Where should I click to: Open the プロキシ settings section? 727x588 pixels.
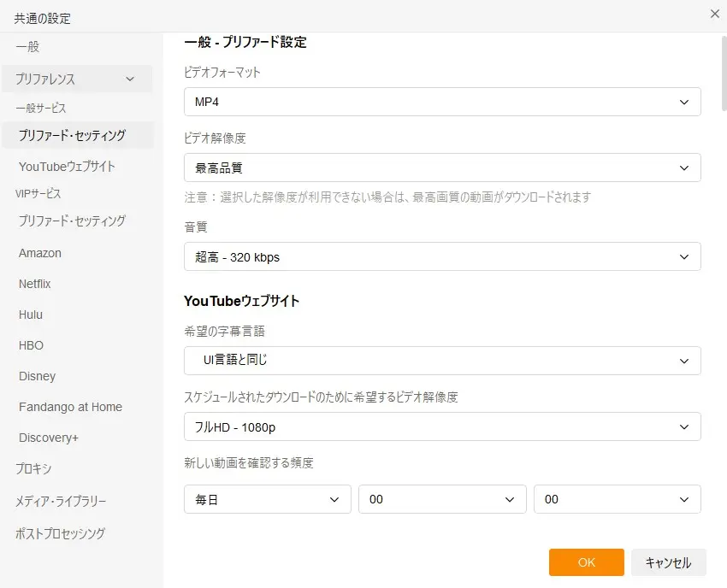pyautogui.click(x=33, y=469)
